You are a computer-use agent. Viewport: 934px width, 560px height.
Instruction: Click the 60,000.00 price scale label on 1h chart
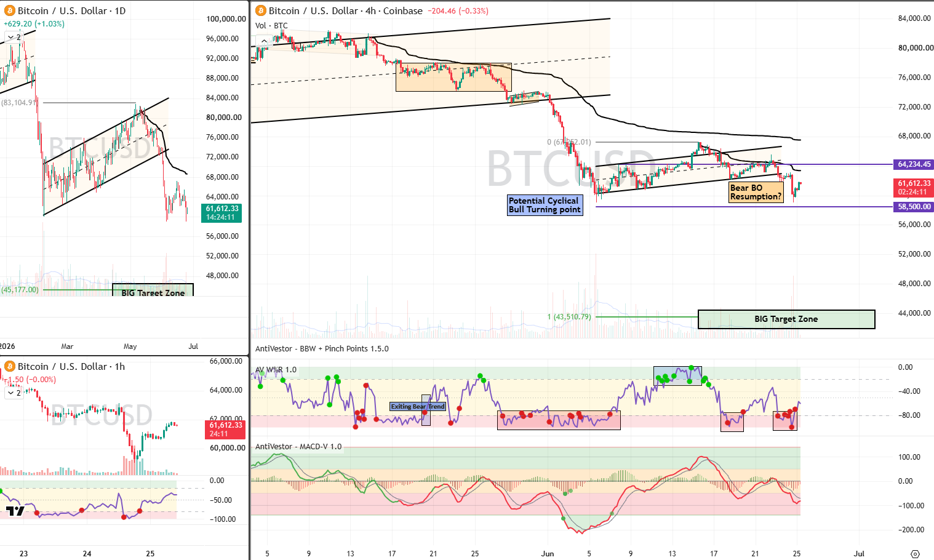tap(228, 448)
